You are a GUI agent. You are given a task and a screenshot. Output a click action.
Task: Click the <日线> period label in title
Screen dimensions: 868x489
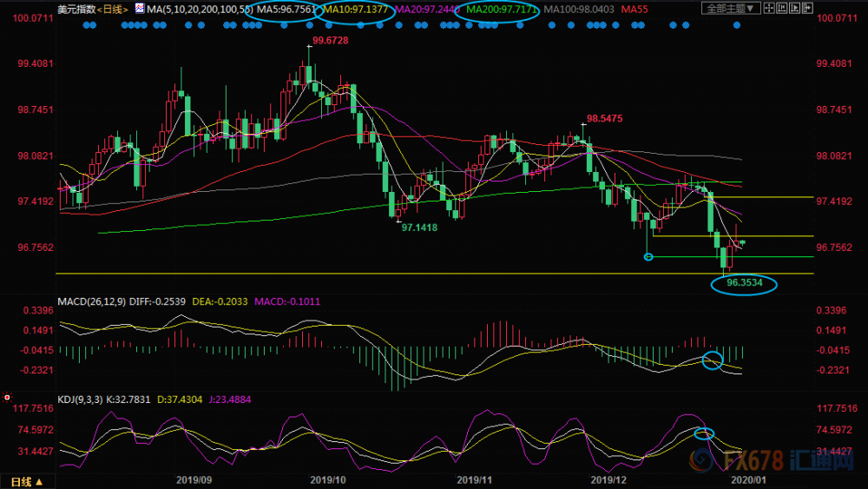[112, 10]
